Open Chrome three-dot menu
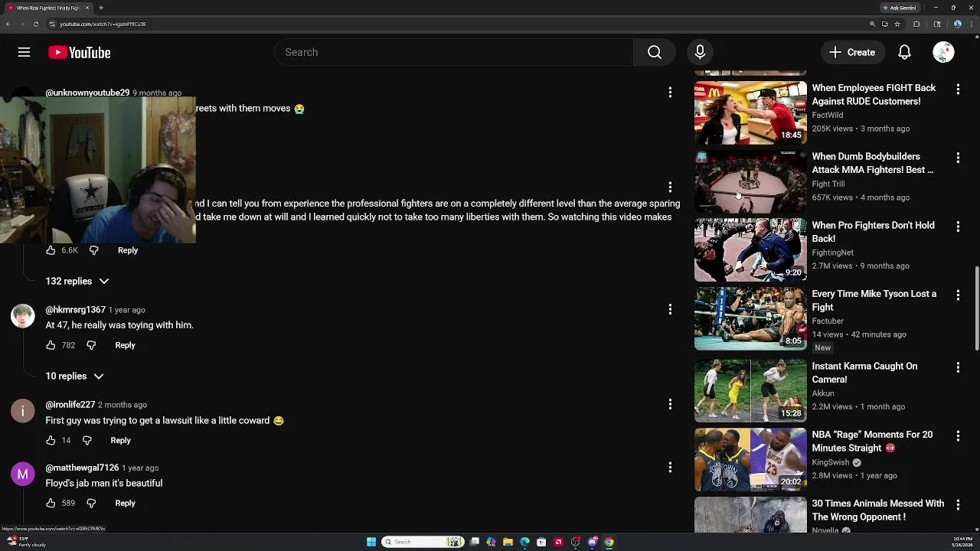The width and height of the screenshot is (980, 551). pos(972,24)
